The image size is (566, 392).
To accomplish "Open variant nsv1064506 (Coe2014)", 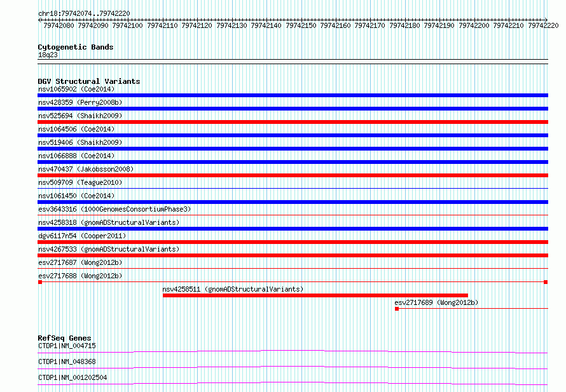I will [x=76, y=129].
